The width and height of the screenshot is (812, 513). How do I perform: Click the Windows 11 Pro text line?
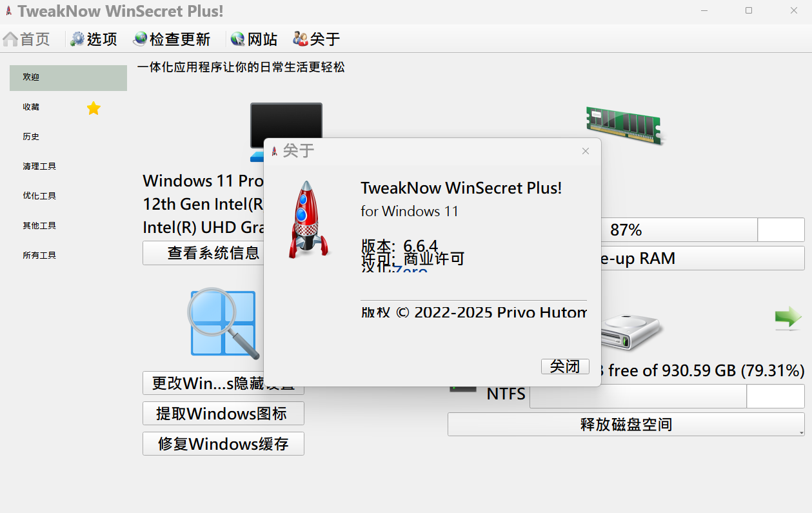click(203, 181)
